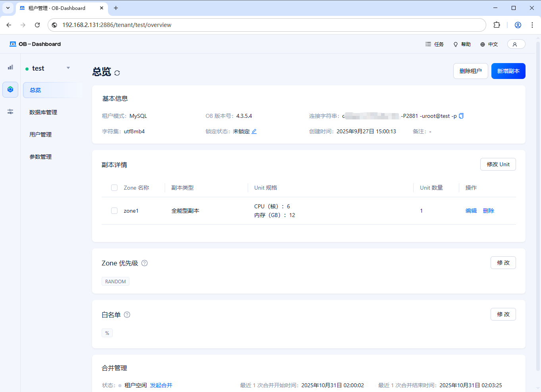Click the edit pencil beside 未锁定 status
Viewport: 541px width, 392px height.
click(254, 131)
